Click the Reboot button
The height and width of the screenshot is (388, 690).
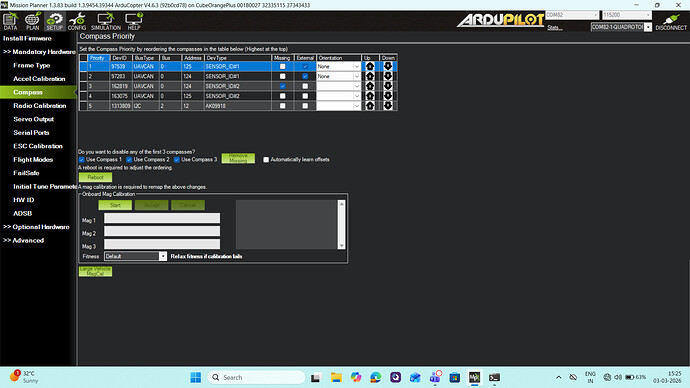pyautogui.click(x=95, y=177)
